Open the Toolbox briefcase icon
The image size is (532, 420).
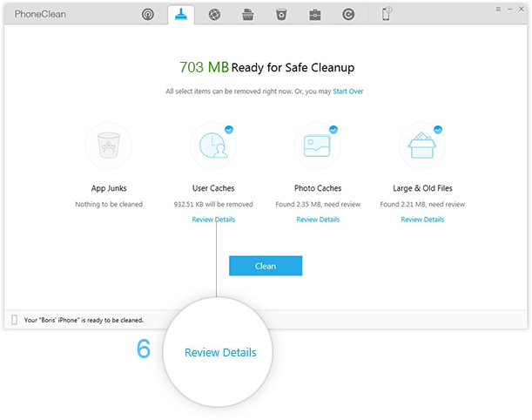[x=314, y=14]
